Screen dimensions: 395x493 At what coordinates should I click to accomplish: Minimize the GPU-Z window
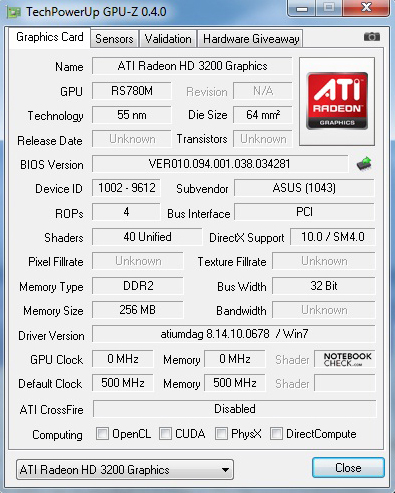[302, 8]
